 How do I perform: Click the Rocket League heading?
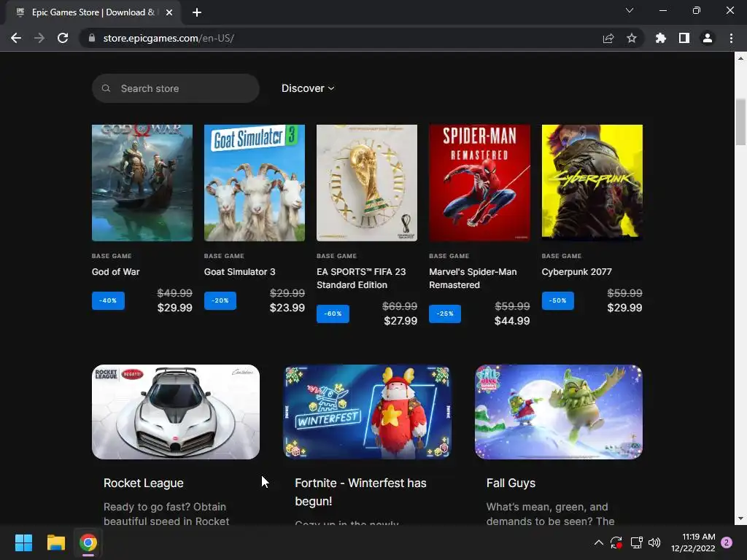pos(144,483)
